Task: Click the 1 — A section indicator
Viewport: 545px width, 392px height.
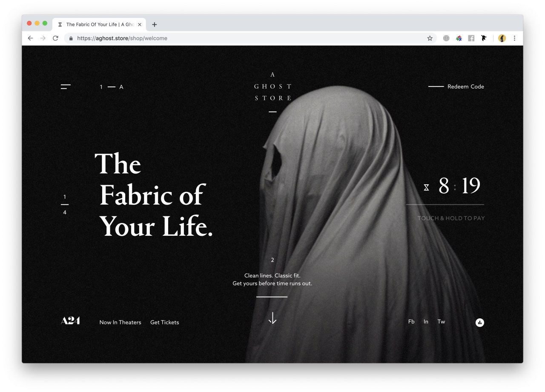Action: click(112, 87)
